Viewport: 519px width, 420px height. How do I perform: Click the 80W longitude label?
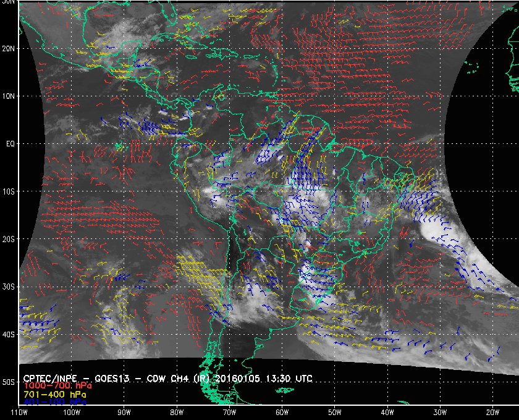pyautogui.click(x=177, y=413)
